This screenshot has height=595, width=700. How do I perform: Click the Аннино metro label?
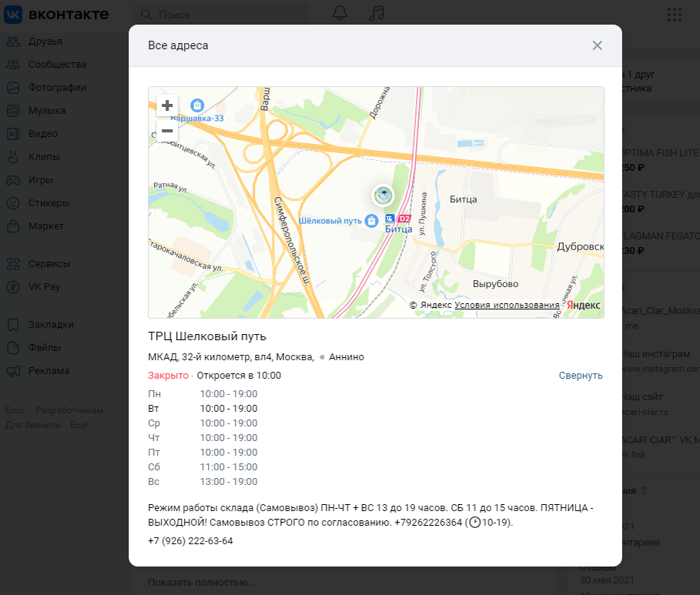(x=347, y=357)
